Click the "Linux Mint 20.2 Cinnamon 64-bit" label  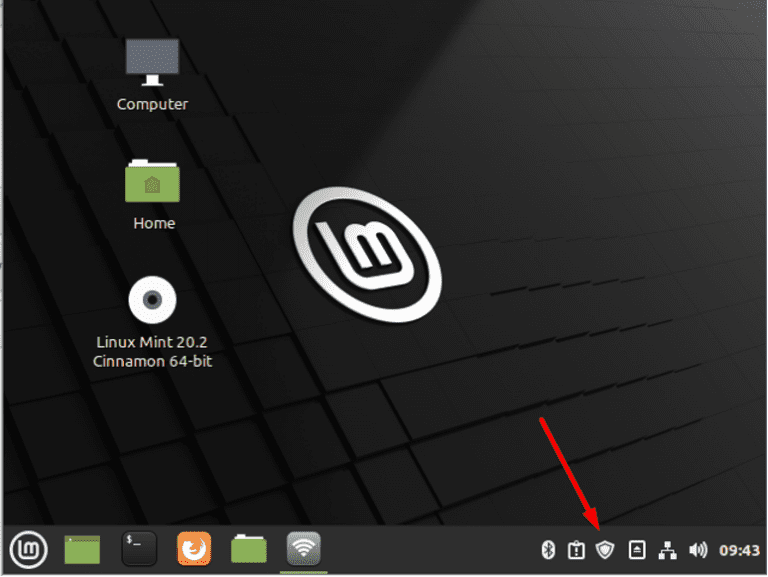152,352
